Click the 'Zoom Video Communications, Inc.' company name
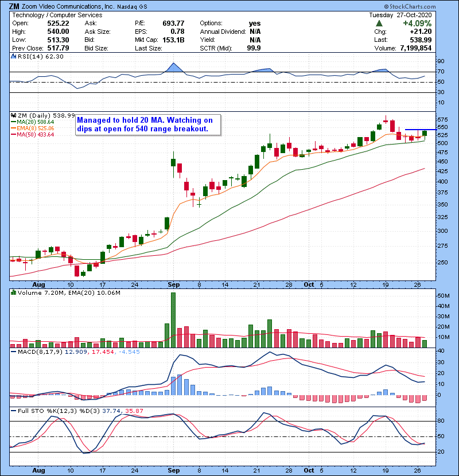 [x=68, y=6]
